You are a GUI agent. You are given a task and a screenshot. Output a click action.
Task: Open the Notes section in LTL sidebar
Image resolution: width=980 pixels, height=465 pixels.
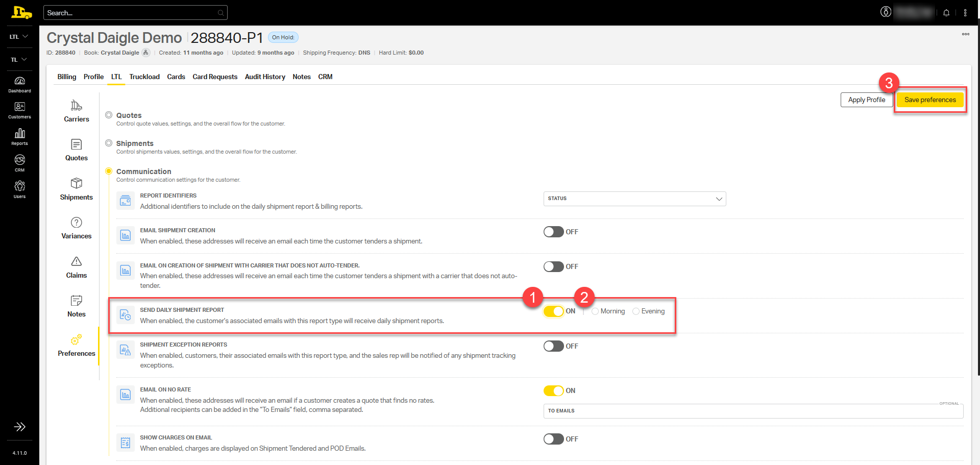click(77, 306)
